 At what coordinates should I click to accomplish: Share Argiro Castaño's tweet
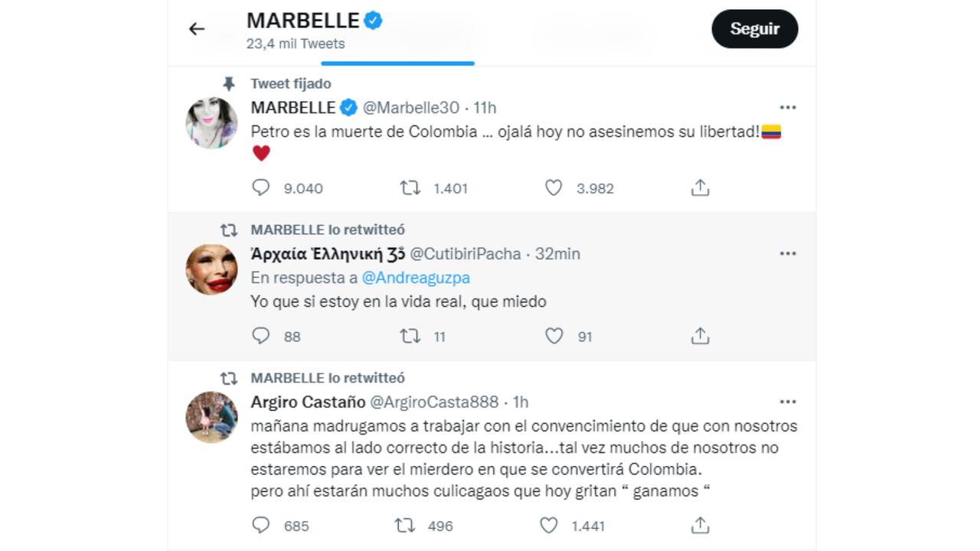[x=699, y=526]
